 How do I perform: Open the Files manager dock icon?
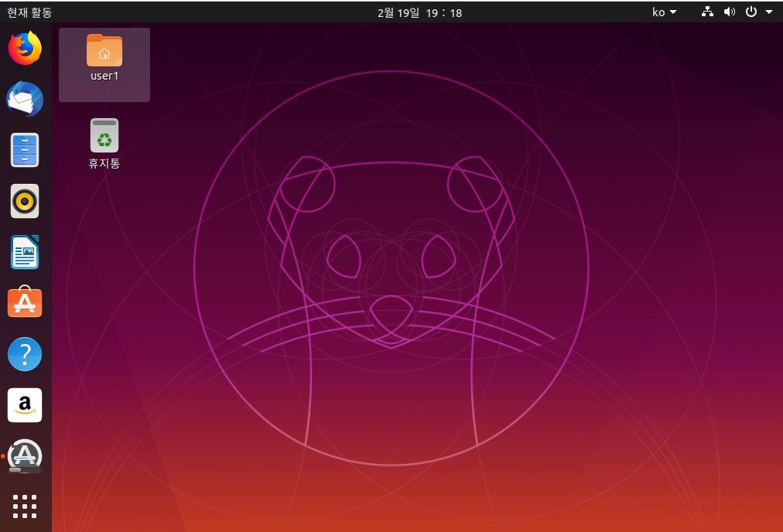coord(25,150)
